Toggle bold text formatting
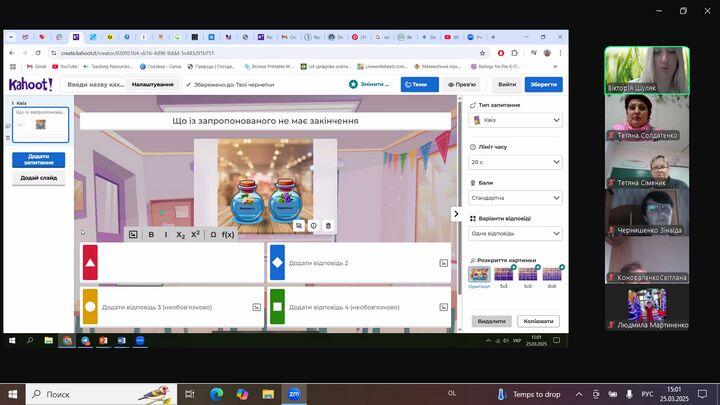720x405 pixels. point(151,235)
